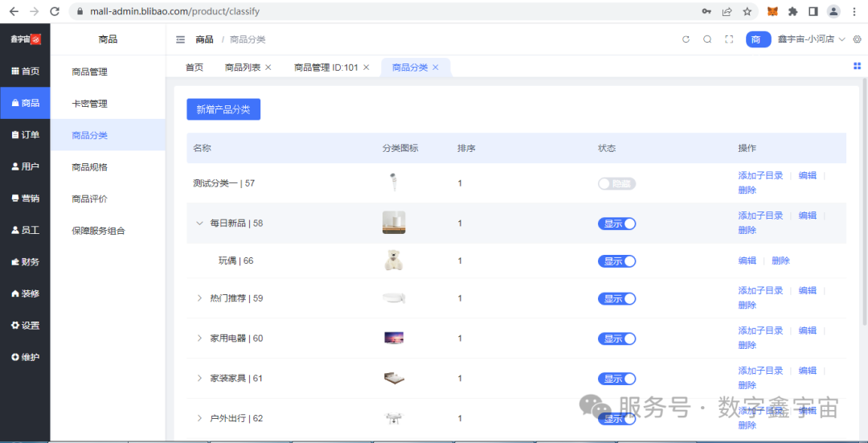868x443 pixels.
Task: Click the refresh icon in the admin header
Action: 686,39
